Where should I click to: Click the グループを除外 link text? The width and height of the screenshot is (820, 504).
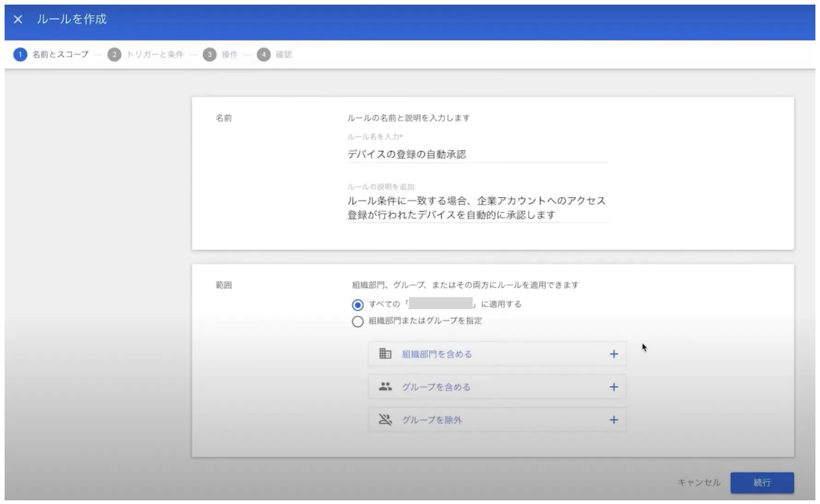[432, 420]
